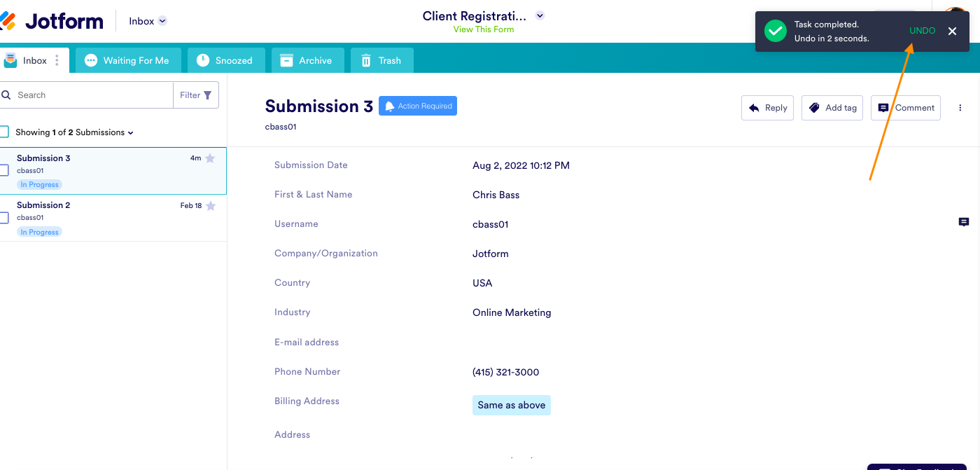Open the Client Registration form dropdown

tap(540, 16)
